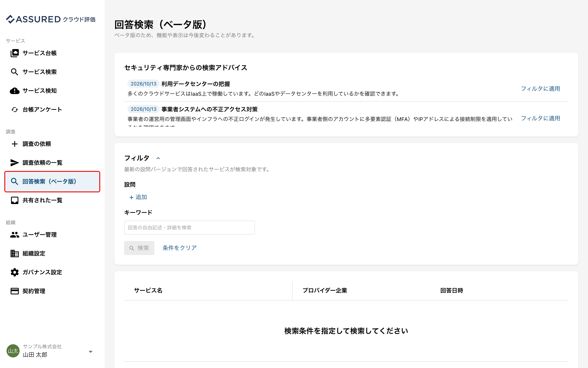
Task: Apply filter for 事業者システムへの不正アクセス対策
Action: point(540,118)
